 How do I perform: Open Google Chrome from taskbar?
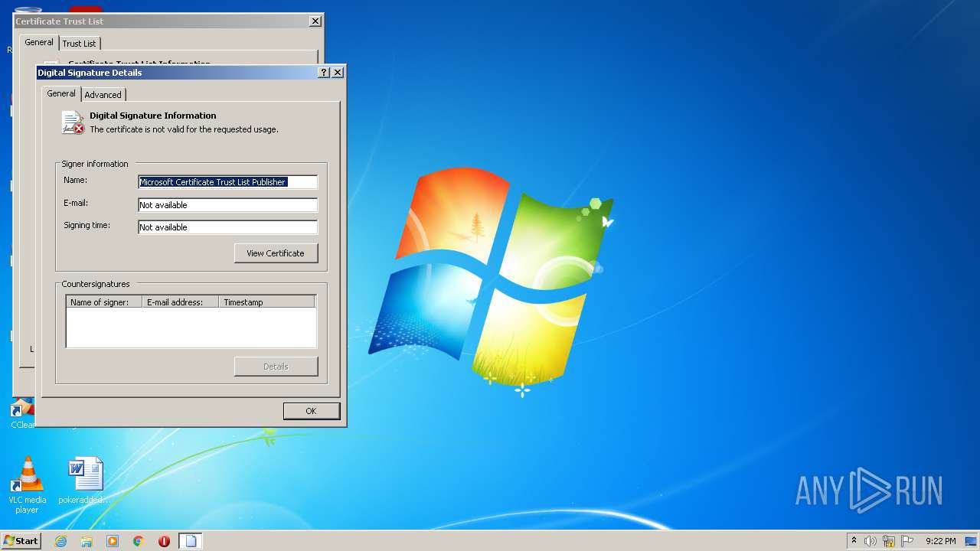(139, 541)
